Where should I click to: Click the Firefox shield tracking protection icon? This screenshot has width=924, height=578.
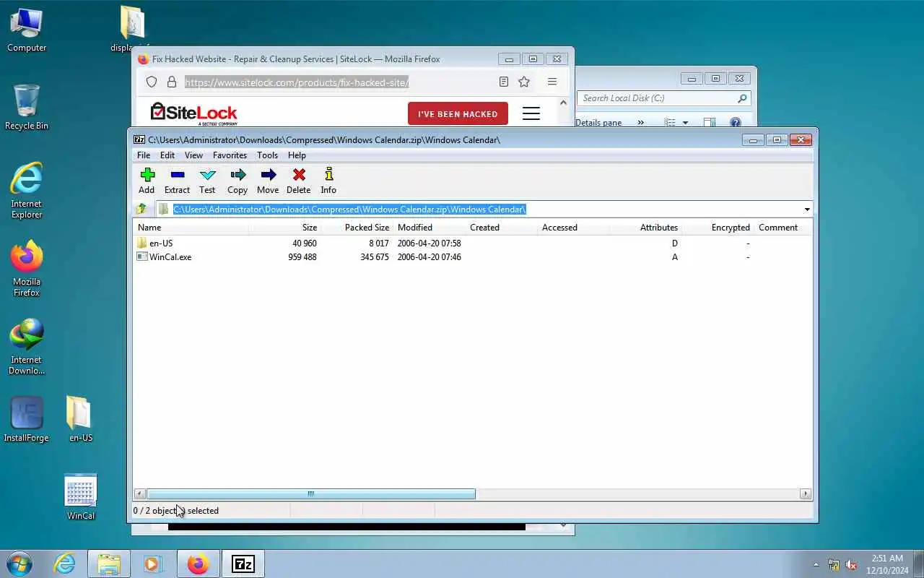pos(152,82)
